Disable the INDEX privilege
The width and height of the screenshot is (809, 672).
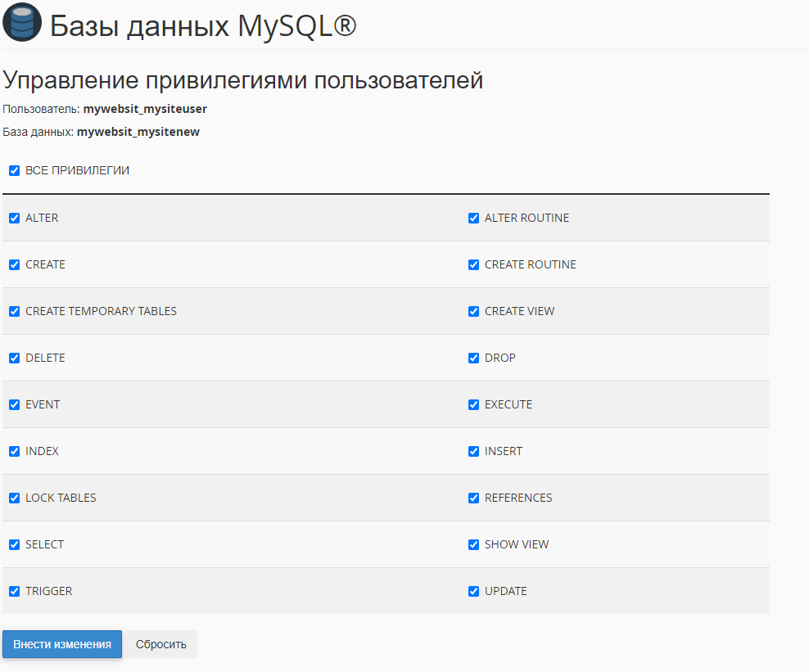(15, 451)
